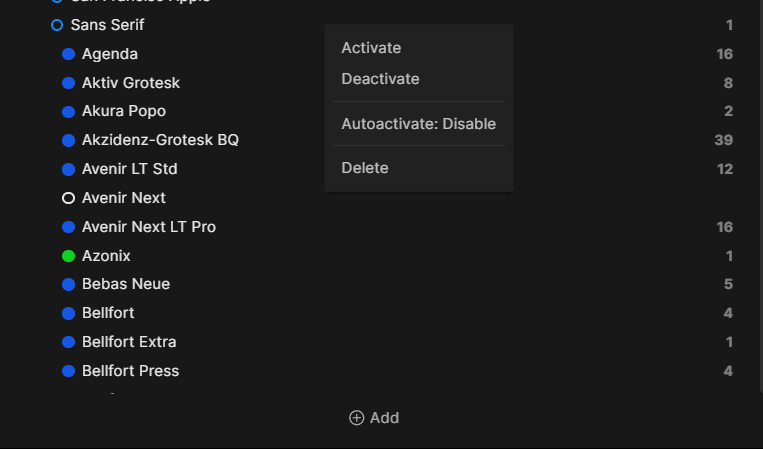Click the green status dot for Azonix
Viewport: 763px width, 449px height.
pyautogui.click(x=68, y=256)
